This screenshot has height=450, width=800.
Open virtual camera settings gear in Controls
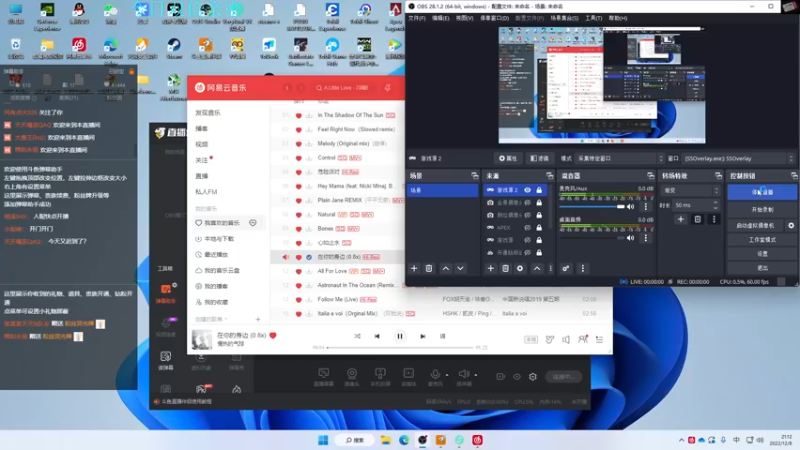[791, 225]
